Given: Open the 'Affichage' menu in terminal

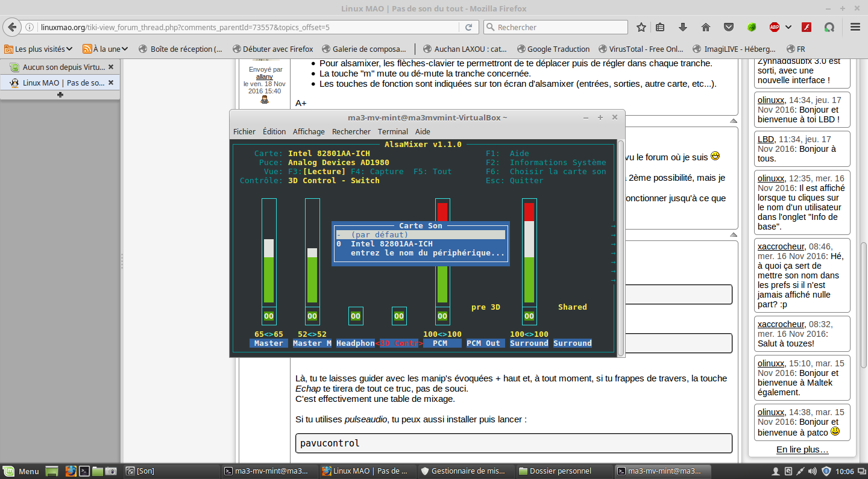Looking at the screenshot, I should point(309,131).
